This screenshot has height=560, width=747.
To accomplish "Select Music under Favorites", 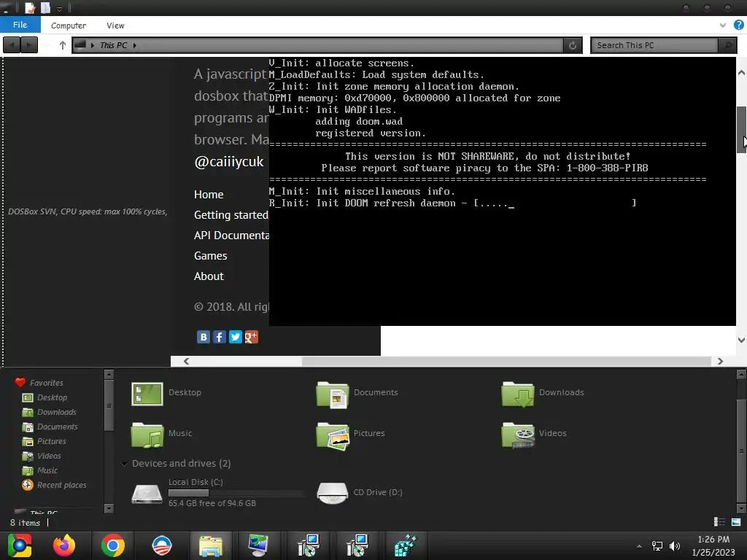I will [47, 471].
